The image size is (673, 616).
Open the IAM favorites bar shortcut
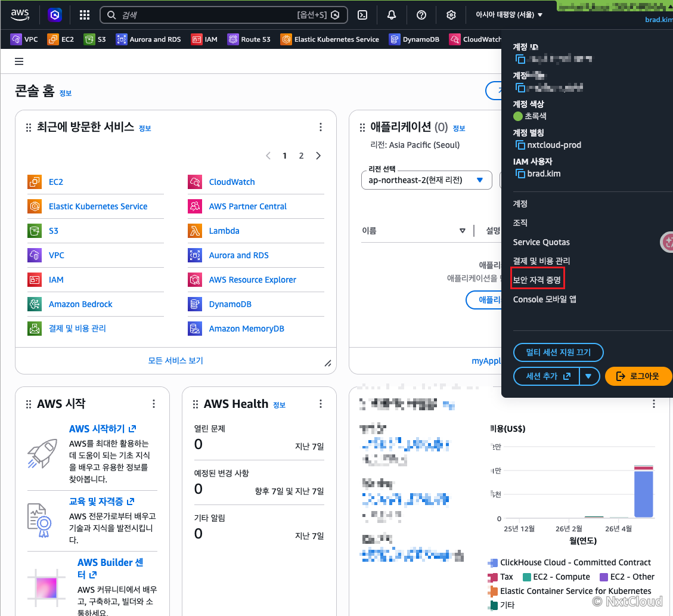(x=204, y=39)
